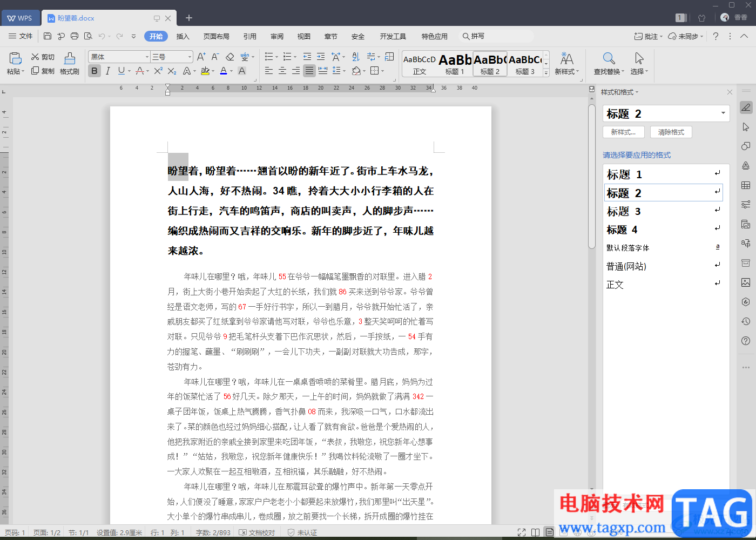Toggle Italic formatting button
Viewport: 756px width, 540px height.
(108, 71)
